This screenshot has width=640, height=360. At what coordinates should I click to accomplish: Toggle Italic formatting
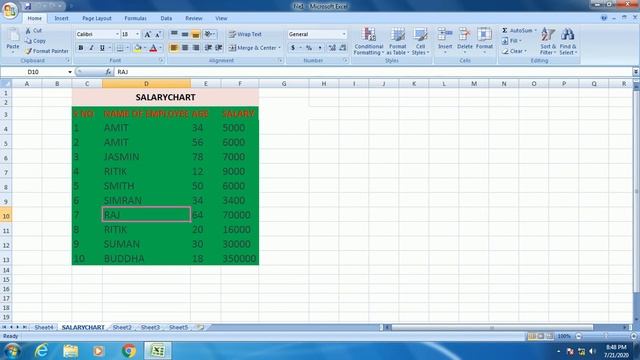pos(91,48)
